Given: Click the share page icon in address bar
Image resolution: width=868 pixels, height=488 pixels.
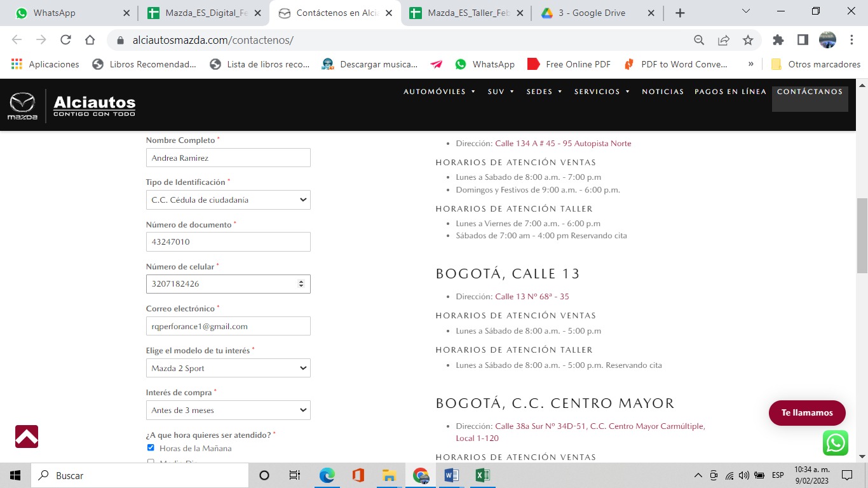Looking at the screenshot, I should coord(723,40).
